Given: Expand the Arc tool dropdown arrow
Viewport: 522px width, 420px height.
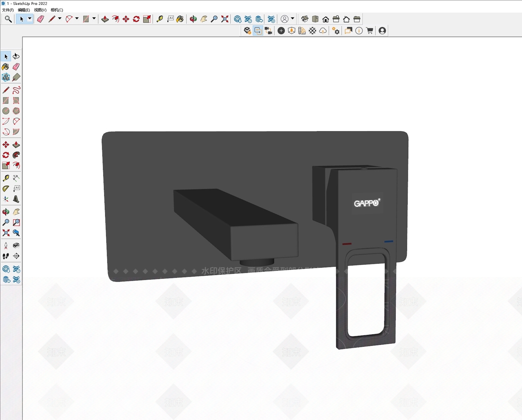Looking at the screenshot, I should [x=77, y=19].
